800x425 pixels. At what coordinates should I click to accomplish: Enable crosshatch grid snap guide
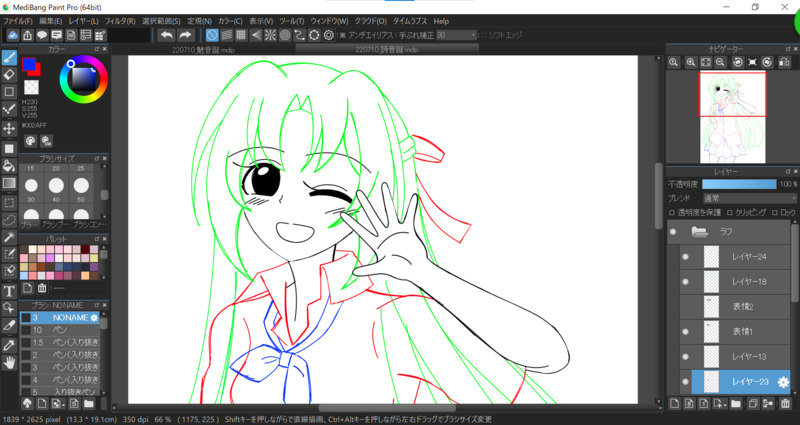click(x=241, y=35)
